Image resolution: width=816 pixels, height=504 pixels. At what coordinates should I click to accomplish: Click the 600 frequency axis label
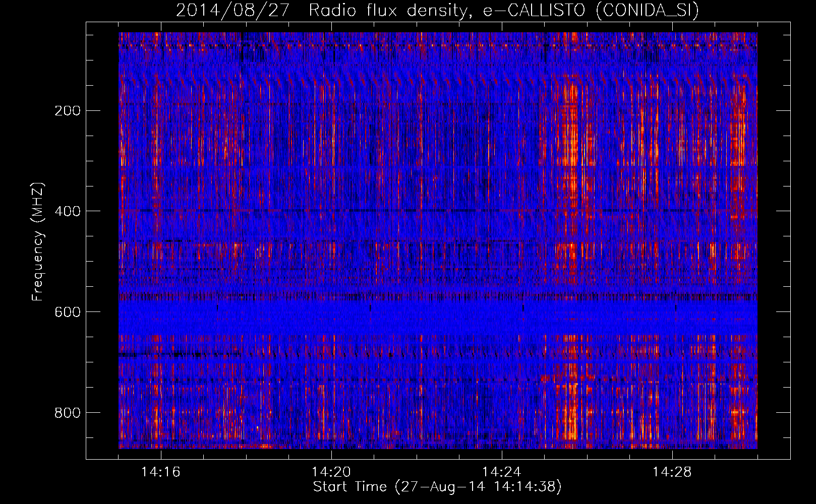67,312
